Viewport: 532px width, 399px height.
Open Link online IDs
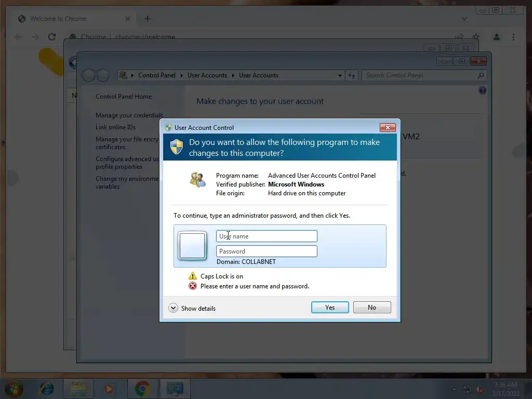(116, 127)
